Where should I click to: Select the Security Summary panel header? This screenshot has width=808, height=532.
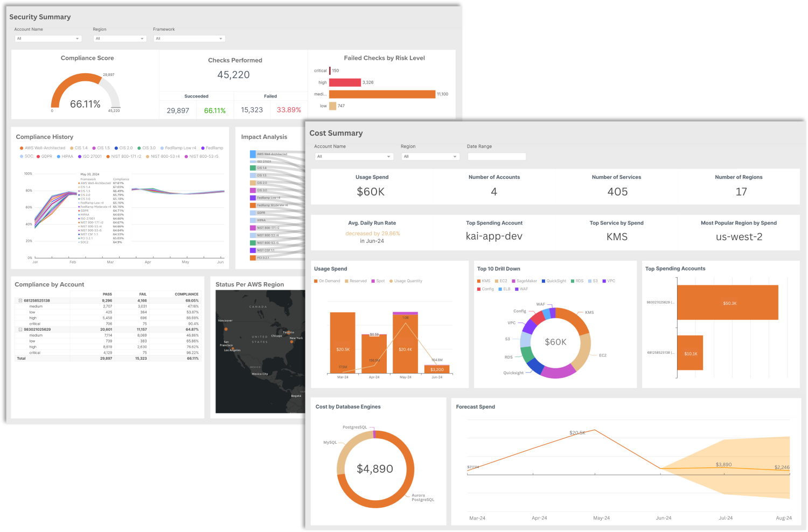[40, 17]
